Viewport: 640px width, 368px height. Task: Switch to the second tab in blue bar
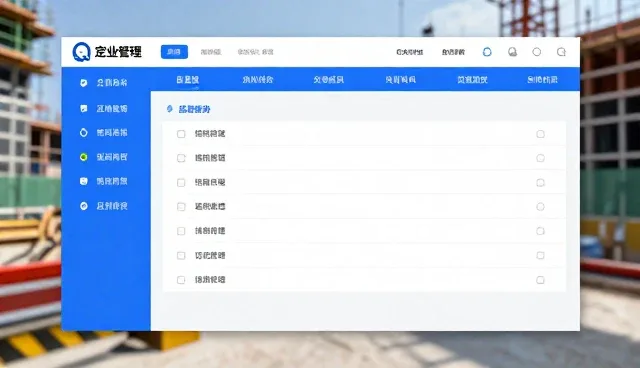tap(258, 80)
